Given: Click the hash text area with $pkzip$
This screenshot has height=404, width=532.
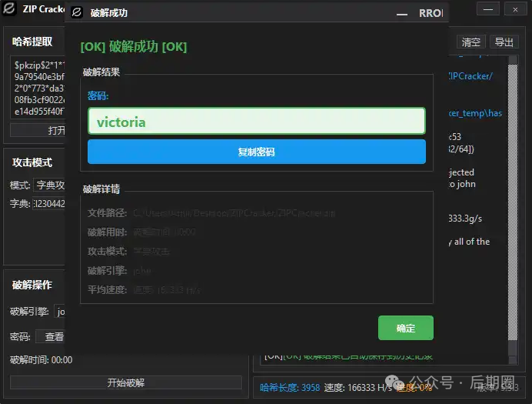Looking at the screenshot, I should pos(38,87).
